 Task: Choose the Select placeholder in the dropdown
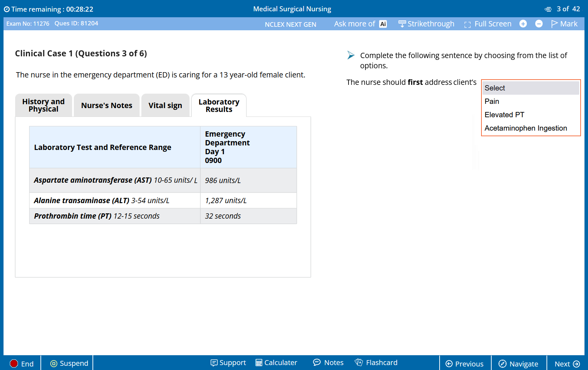(531, 88)
